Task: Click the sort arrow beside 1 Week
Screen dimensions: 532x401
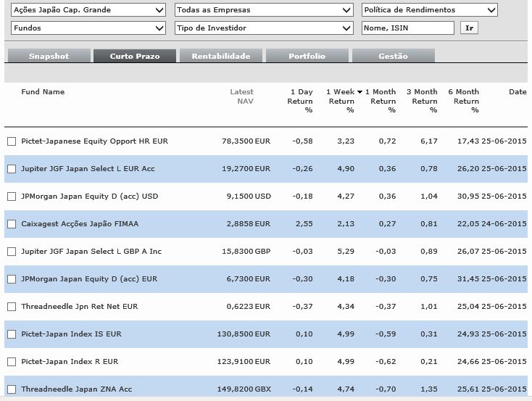Action: 359,92
